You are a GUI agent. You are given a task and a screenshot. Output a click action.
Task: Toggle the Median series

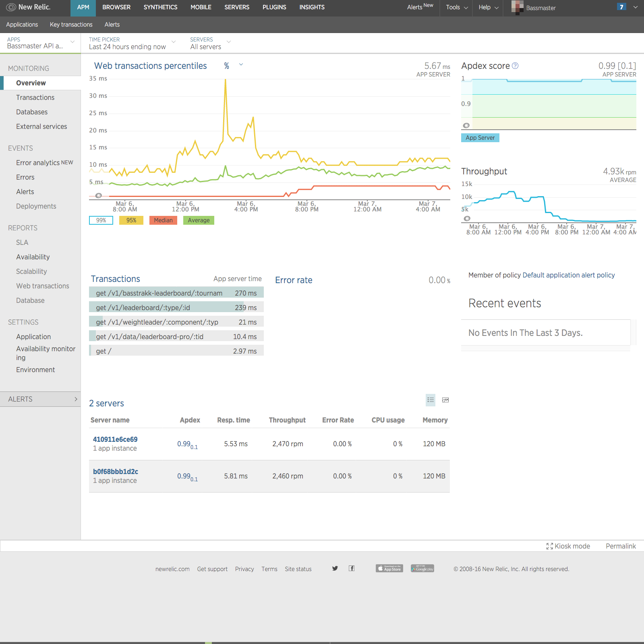pyautogui.click(x=163, y=220)
